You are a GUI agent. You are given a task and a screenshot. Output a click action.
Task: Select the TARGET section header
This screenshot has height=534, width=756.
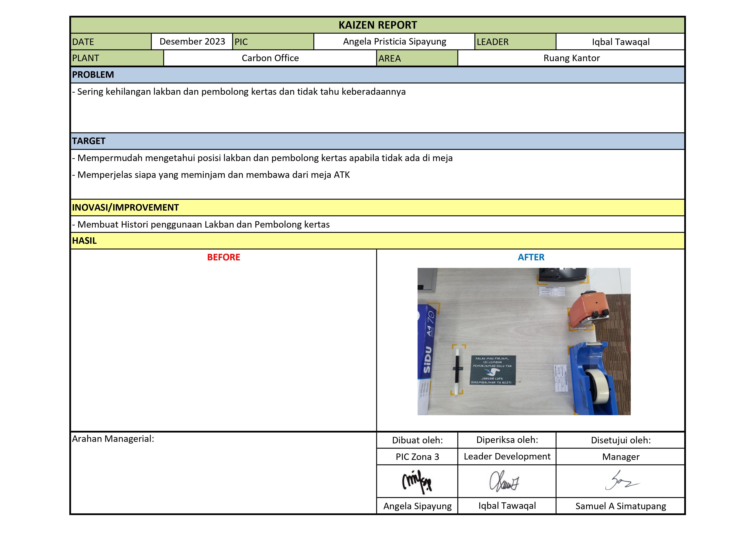tap(89, 141)
